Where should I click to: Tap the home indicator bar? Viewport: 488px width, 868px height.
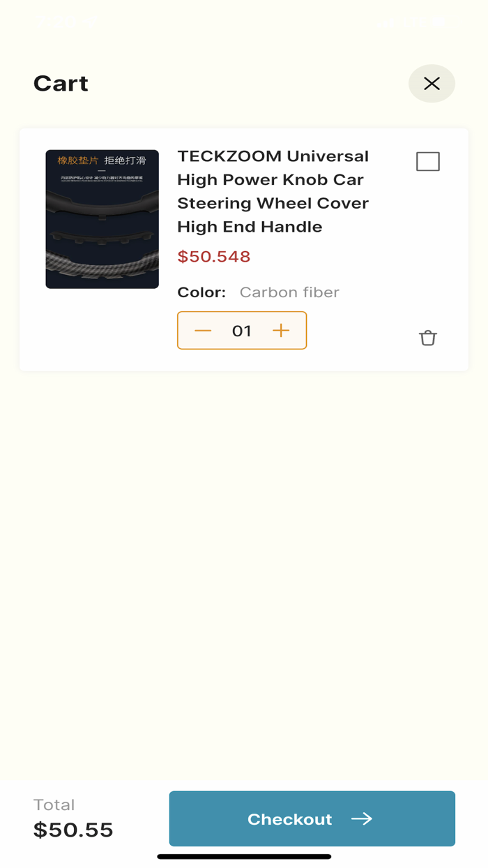tap(244, 856)
